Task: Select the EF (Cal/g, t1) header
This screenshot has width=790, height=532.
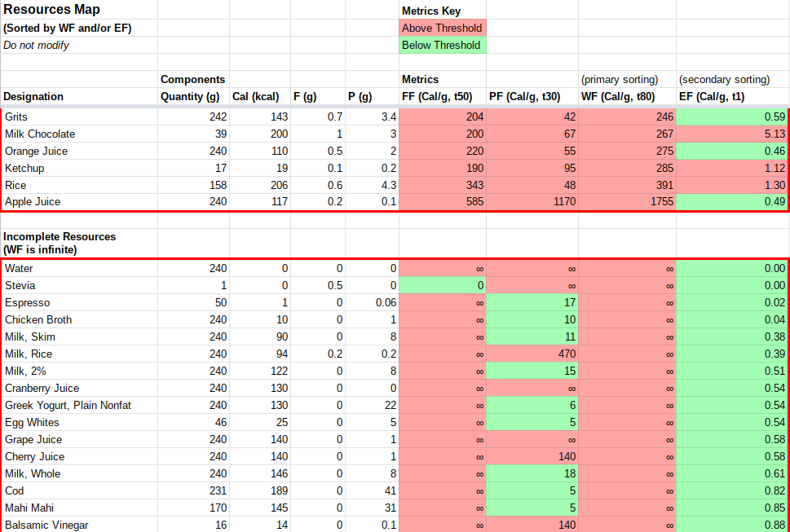Action: (x=712, y=96)
